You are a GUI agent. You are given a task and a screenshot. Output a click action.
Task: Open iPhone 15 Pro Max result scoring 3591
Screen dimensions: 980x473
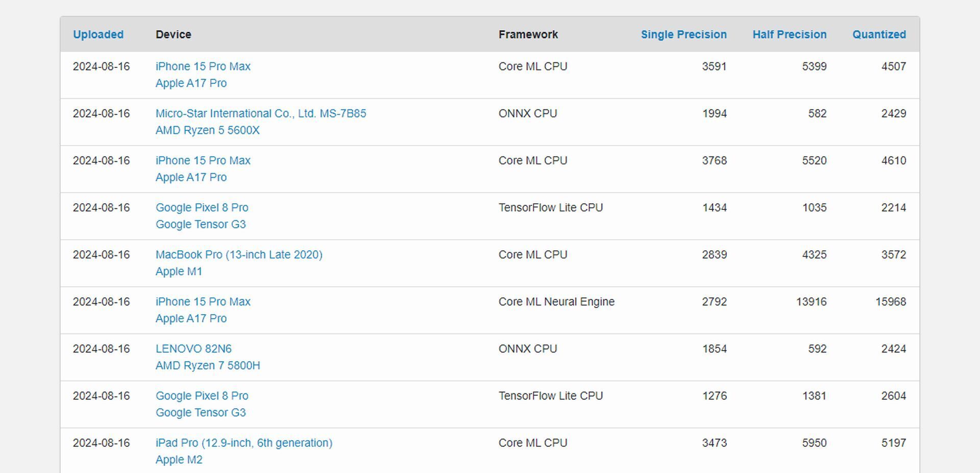203,66
